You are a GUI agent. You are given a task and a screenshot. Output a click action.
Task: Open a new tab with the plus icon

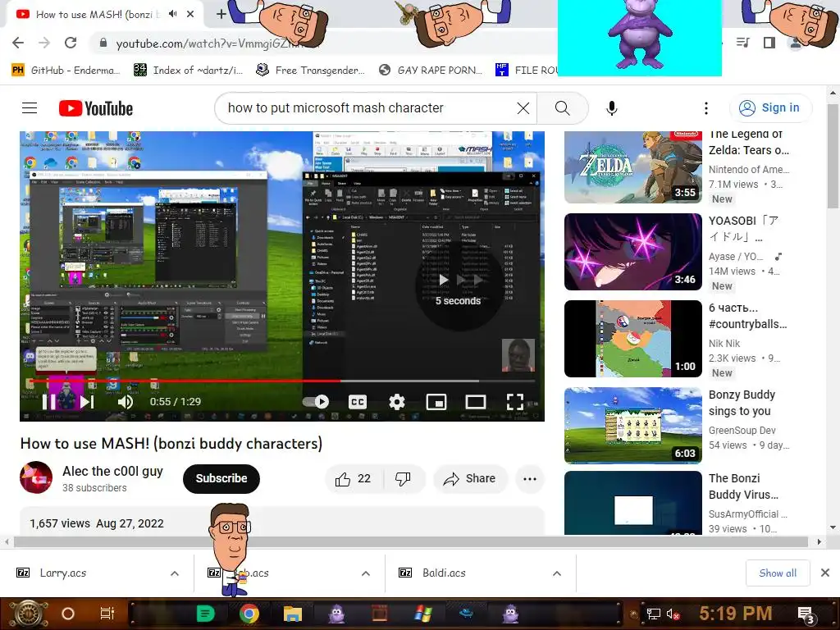coord(221,14)
